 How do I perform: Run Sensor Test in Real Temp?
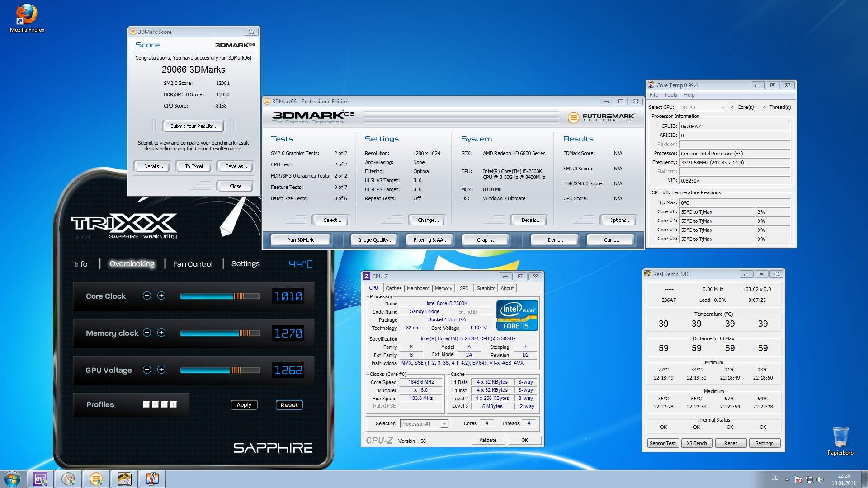(x=662, y=443)
